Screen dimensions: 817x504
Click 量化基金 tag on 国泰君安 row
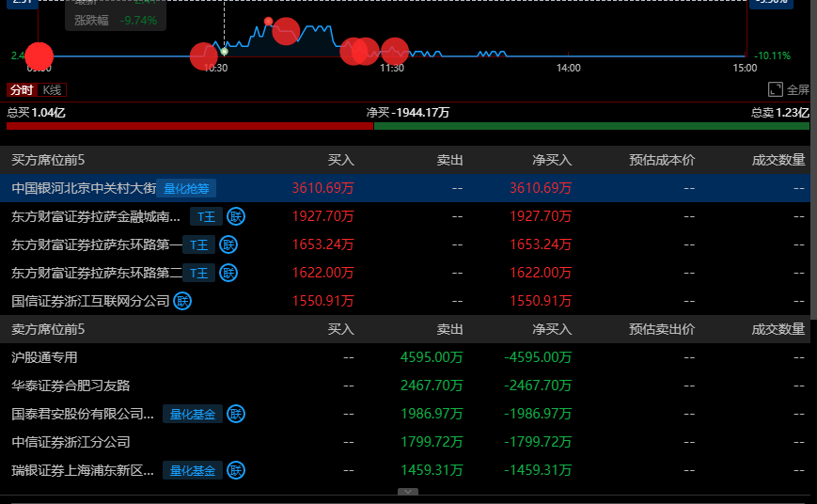(193, 414)
